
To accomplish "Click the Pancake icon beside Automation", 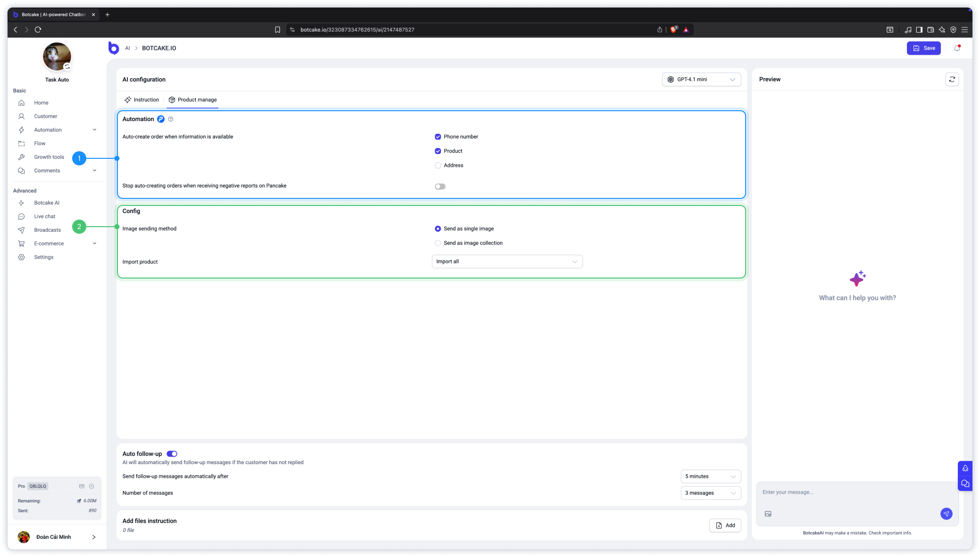I will point(161,119).
